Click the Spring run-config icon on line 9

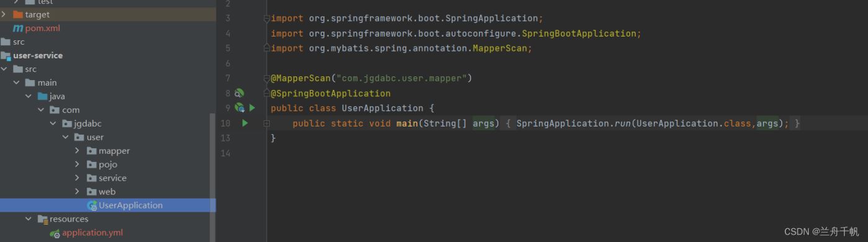[239, 108]
